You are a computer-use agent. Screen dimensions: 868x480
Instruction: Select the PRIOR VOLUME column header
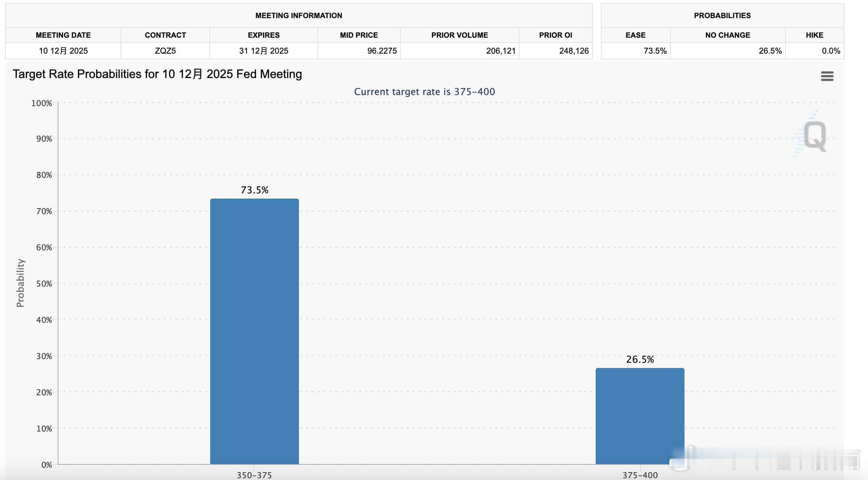(x=460, y=35)
